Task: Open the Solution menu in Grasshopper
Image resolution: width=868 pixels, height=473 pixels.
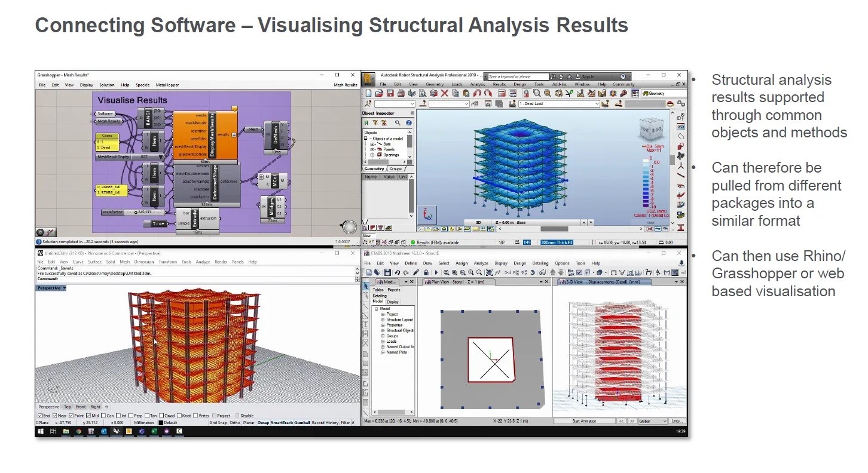Action: pyautogui.click(x=107, y=85)
